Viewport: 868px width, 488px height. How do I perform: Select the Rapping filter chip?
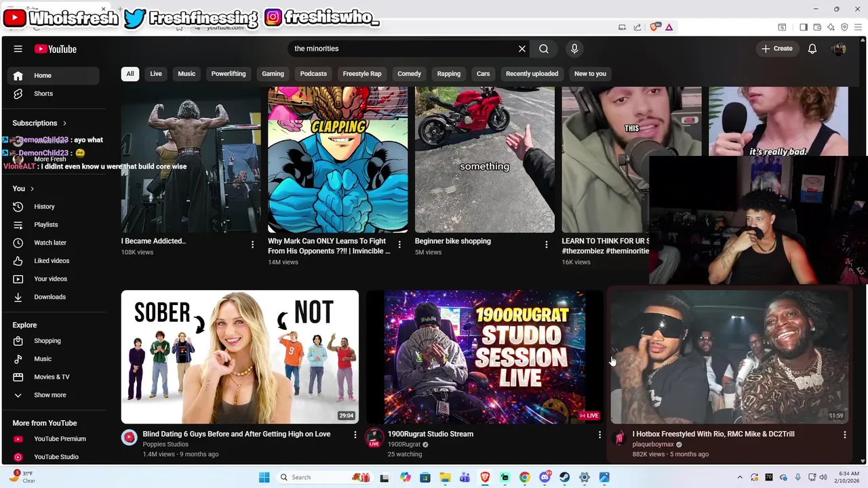point(449,74)
